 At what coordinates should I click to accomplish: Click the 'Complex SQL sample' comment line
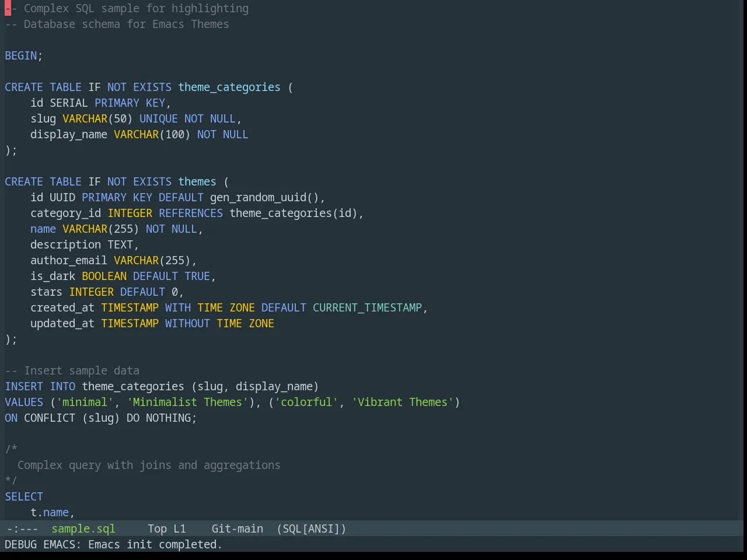(127, 8)
